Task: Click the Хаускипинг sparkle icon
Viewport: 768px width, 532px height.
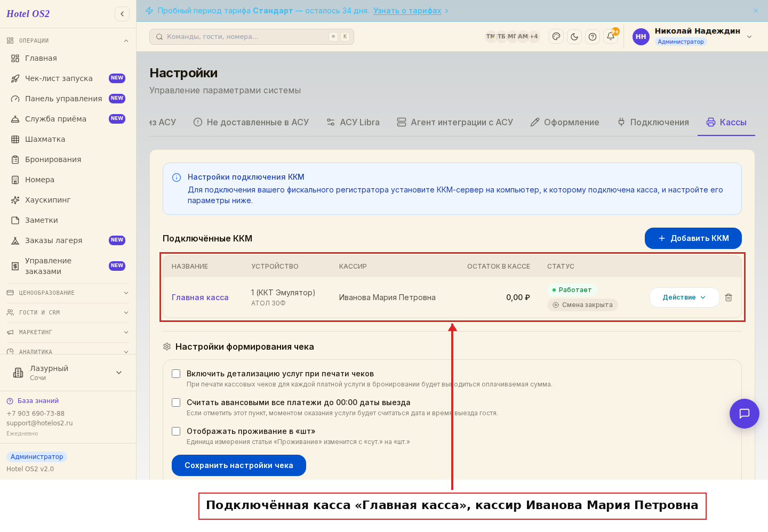Action: click(15, 200)
